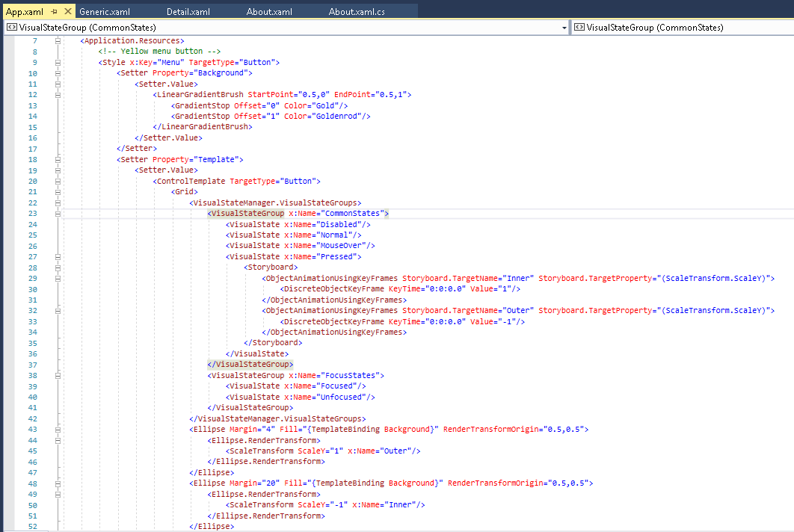Click Property="Template" on the Setter

(195, 159)
